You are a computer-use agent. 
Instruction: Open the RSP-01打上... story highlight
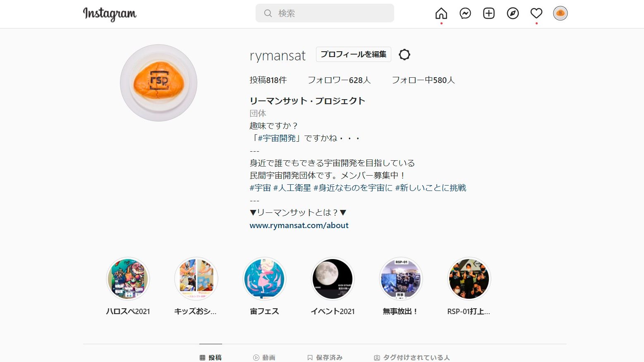pyautogui.click(x=469, y=286)
